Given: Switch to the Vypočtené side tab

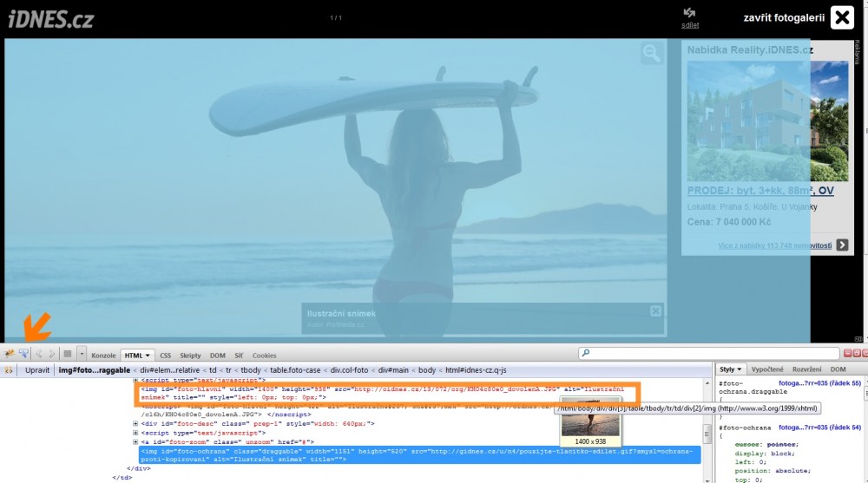Looking at the screenshot, I should pos(767,369).
